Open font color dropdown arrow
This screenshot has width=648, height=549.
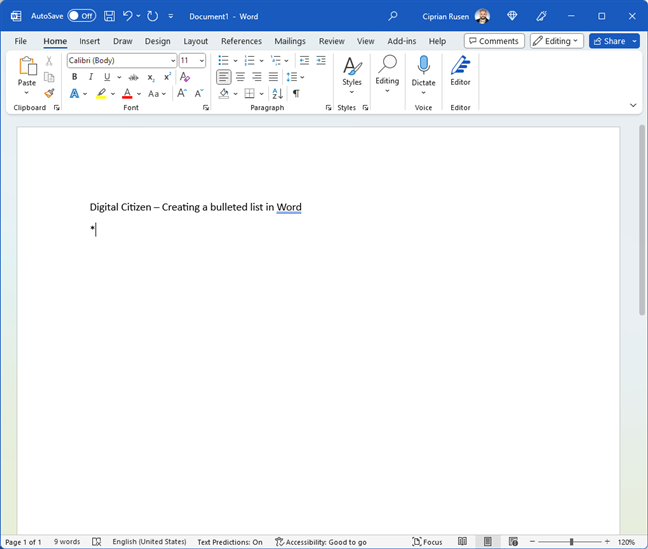[139, 94]
